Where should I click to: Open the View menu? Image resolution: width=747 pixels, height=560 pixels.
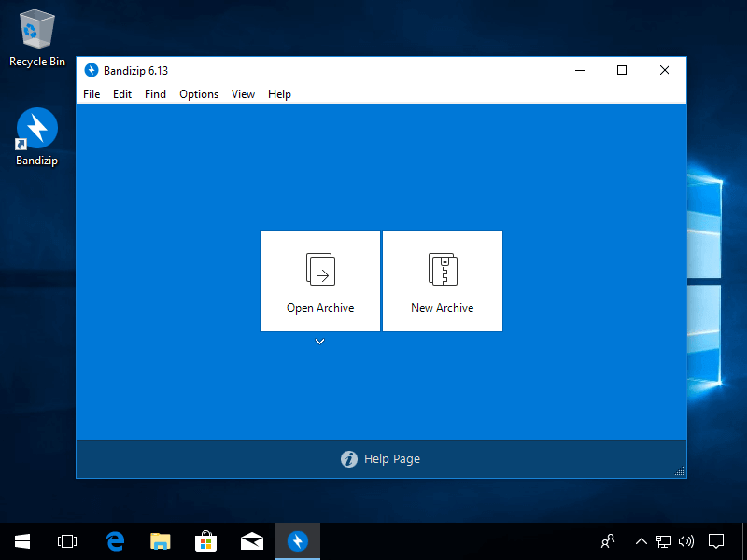tap(243, 94)
